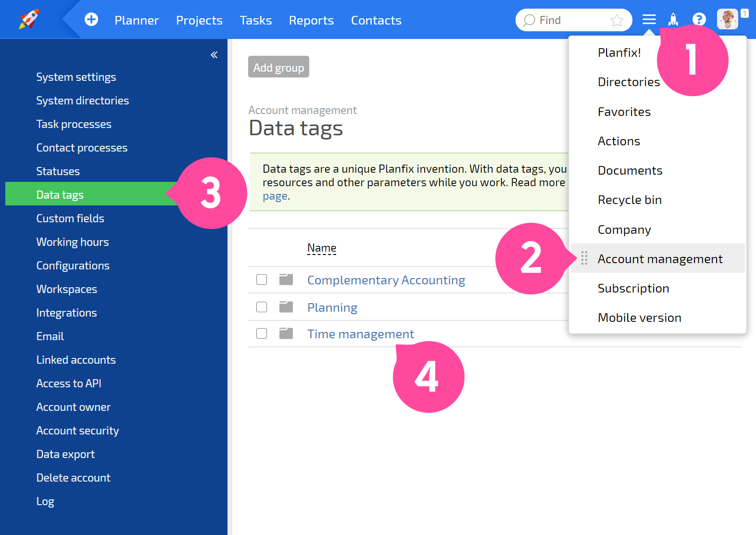Open the Tasks menu
Viewport: 756px width, 535px height.
coord(256,20)
